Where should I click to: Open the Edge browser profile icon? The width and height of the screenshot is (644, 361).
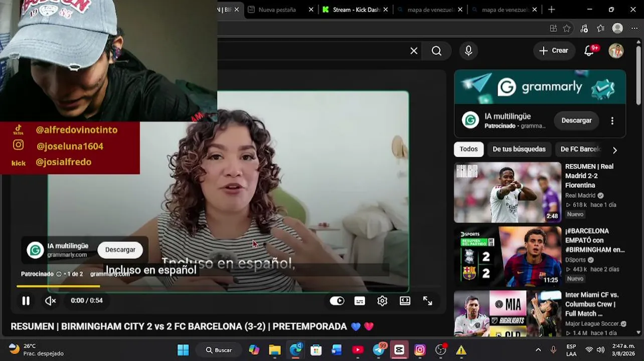coord(617,29)
